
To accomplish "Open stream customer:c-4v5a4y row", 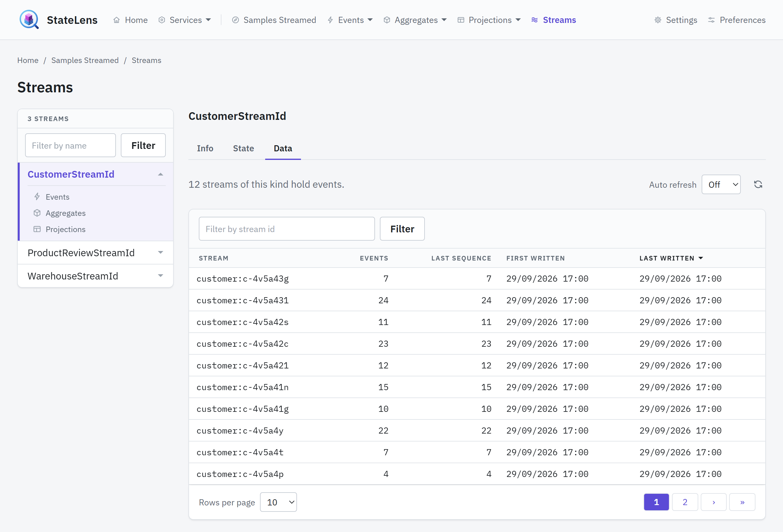I will click(x=477, y=431).
